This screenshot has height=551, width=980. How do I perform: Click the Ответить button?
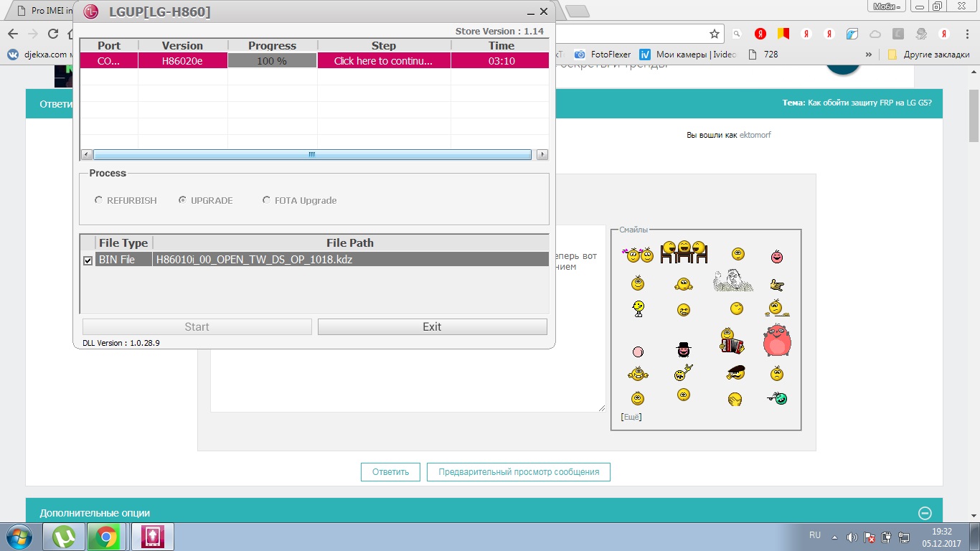point(390,471)
